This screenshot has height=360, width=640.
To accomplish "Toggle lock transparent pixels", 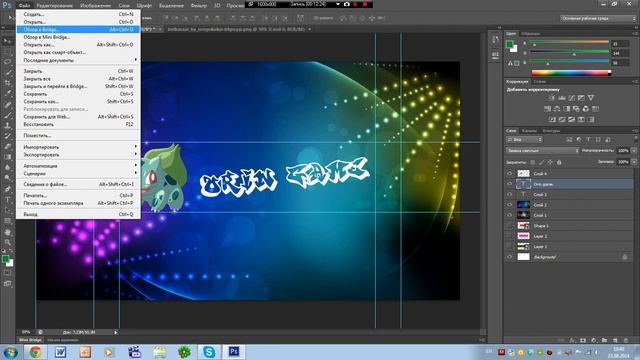I will pos(533,162).
